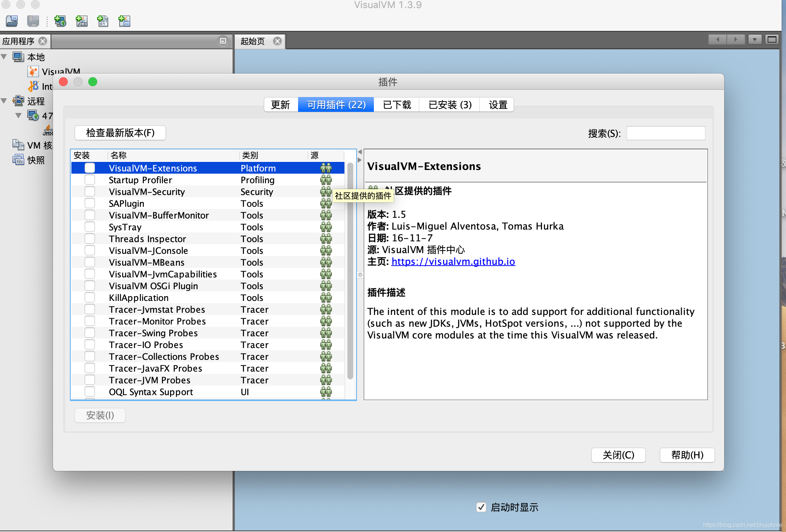This screenshot has height=532, width=786.
Task: Click the 搜索(S) input field
Action: coord(666,133)
